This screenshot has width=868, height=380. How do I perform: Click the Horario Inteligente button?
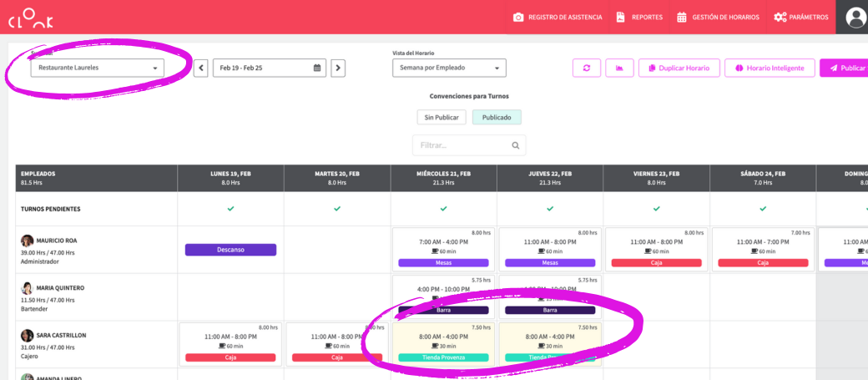tap(769, 68)
